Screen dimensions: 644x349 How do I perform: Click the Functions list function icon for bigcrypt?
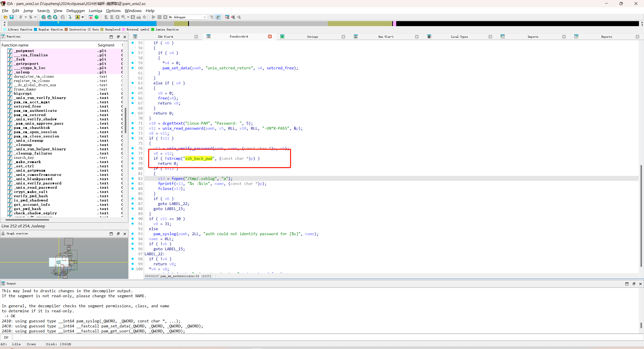click(x=10, y=93)
